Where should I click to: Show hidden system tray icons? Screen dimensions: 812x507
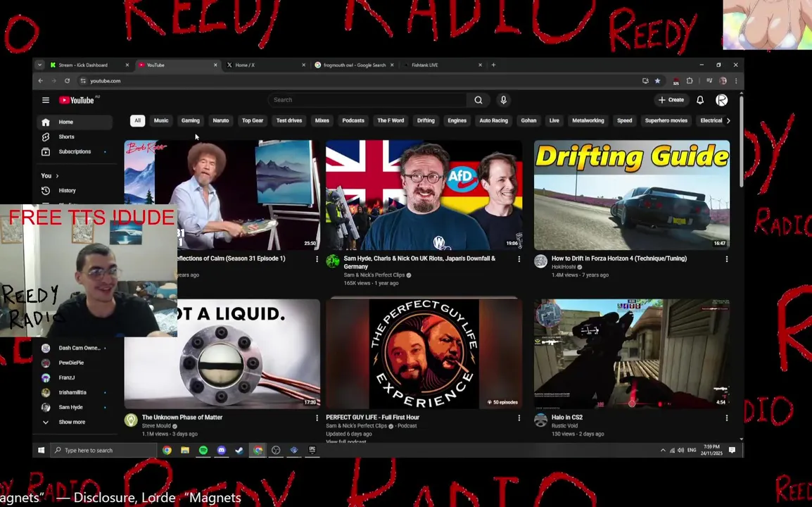point(663,450)
